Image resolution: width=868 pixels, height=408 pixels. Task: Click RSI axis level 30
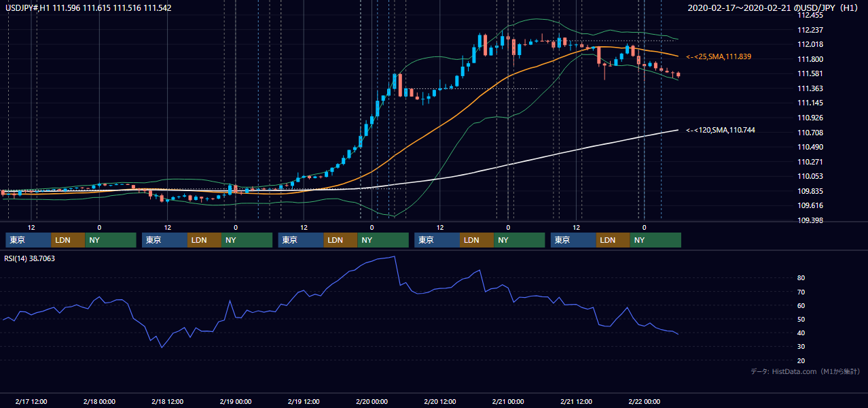[x=801, y=347]
